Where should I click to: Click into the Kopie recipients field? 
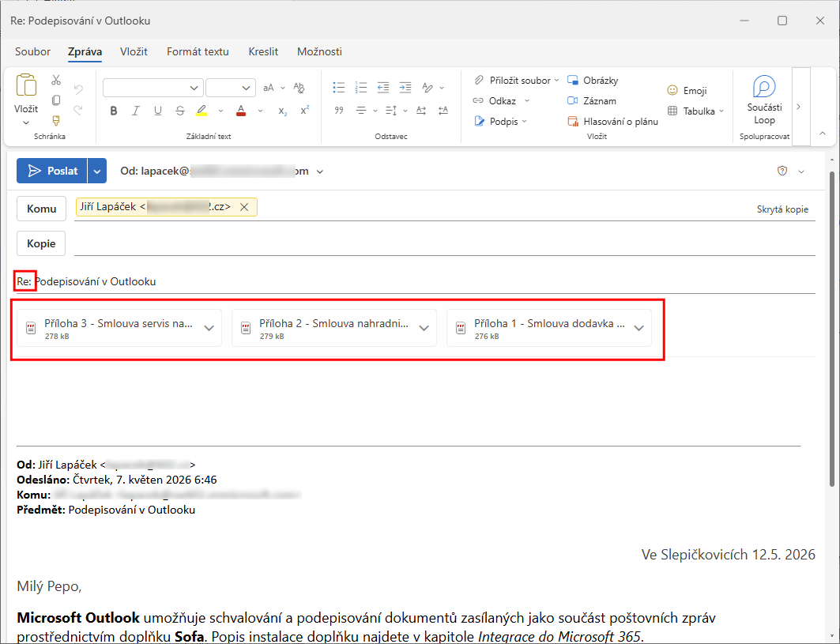click(x=444, y=244)
